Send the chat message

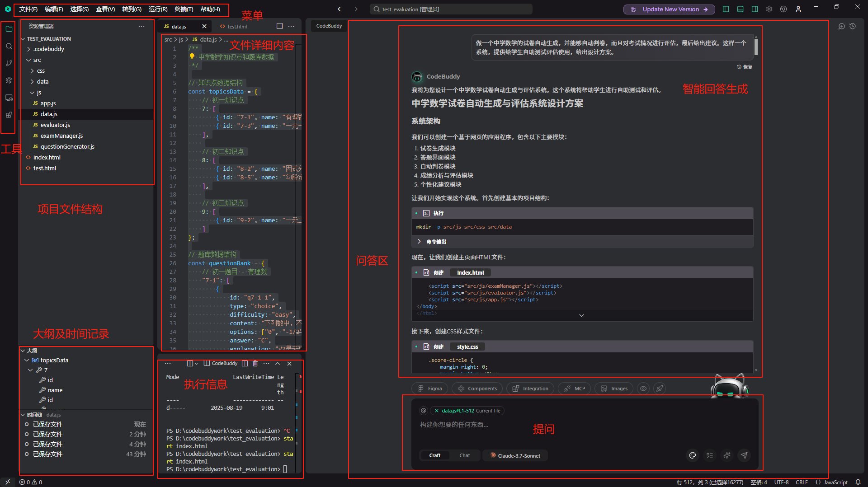[x=744, y=455]
